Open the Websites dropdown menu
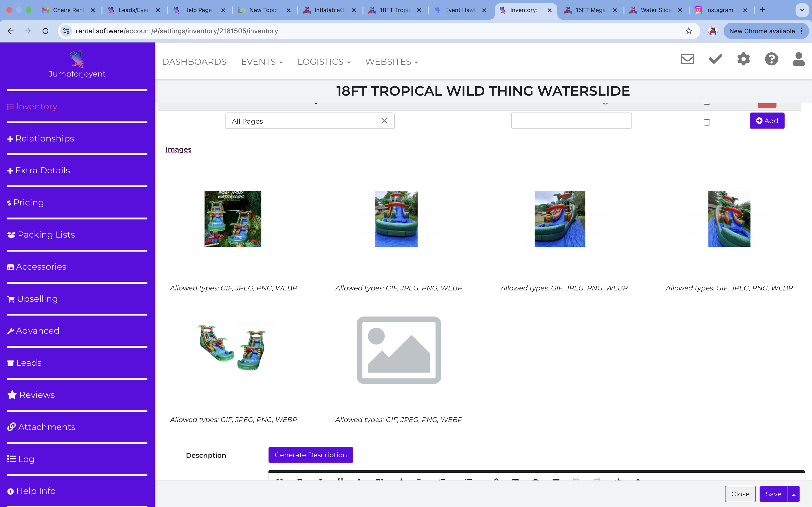The image size is (812, 507). pos(391,62)
